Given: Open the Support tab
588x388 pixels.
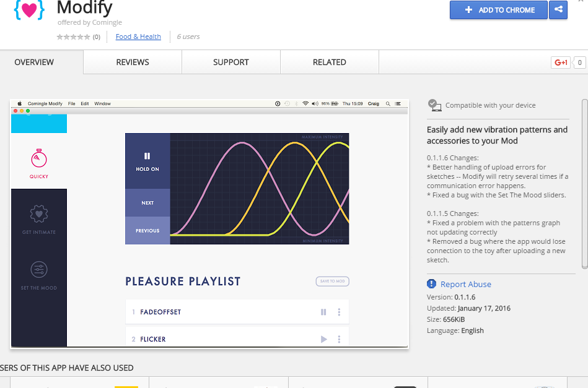Looking at the screenshot, I should [x=231, y=62].
